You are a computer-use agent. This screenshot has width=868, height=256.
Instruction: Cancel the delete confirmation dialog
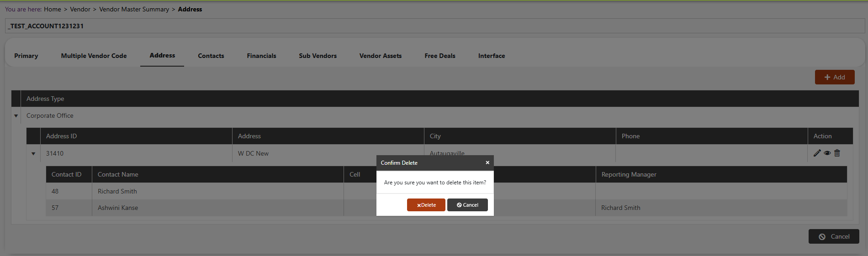coord(467,205)
